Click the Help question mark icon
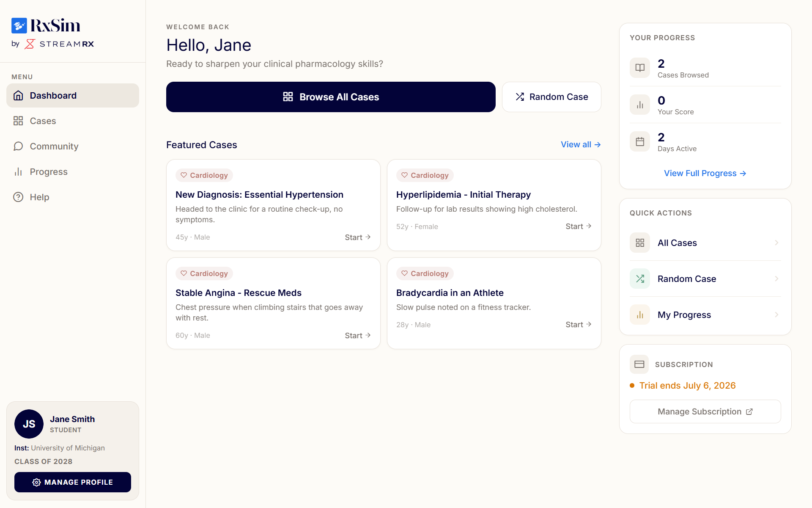 [x=18, y=197]
